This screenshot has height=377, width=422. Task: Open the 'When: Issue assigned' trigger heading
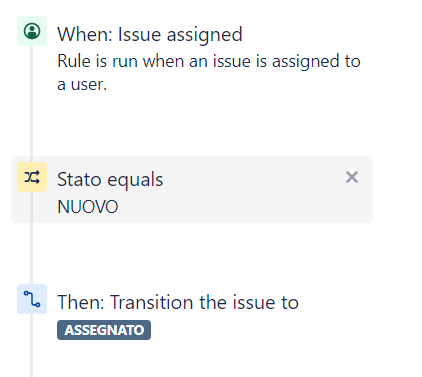pyautogui.click(x=150, y=35)
